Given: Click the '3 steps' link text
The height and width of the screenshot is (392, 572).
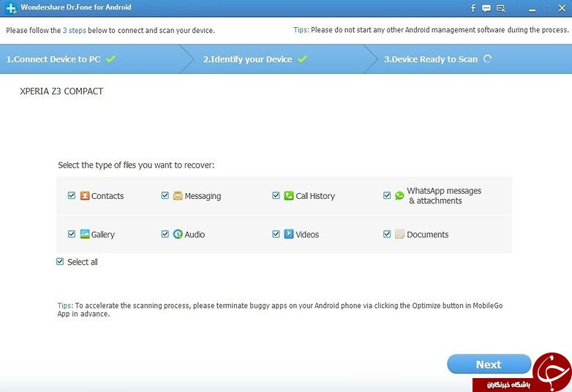Looking at the screenshot, I should [x=75, y=30].
